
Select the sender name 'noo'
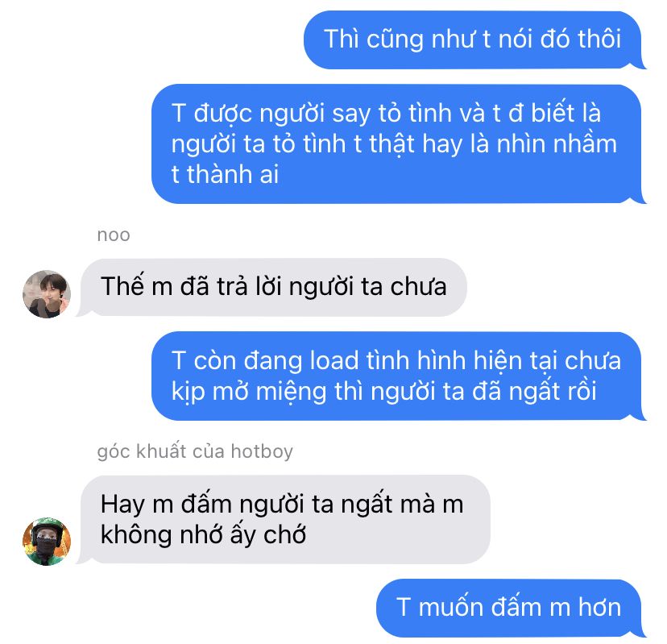pyautogui.click(x=114, y=235)
